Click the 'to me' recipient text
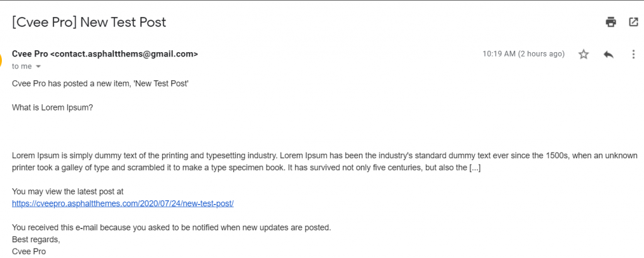644x258 pixels. click(x=22, y=67)
